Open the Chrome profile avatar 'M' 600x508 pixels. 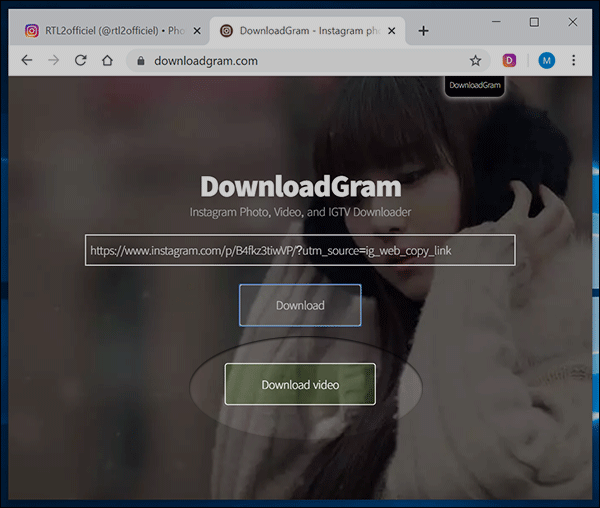(x=546, y=61)
